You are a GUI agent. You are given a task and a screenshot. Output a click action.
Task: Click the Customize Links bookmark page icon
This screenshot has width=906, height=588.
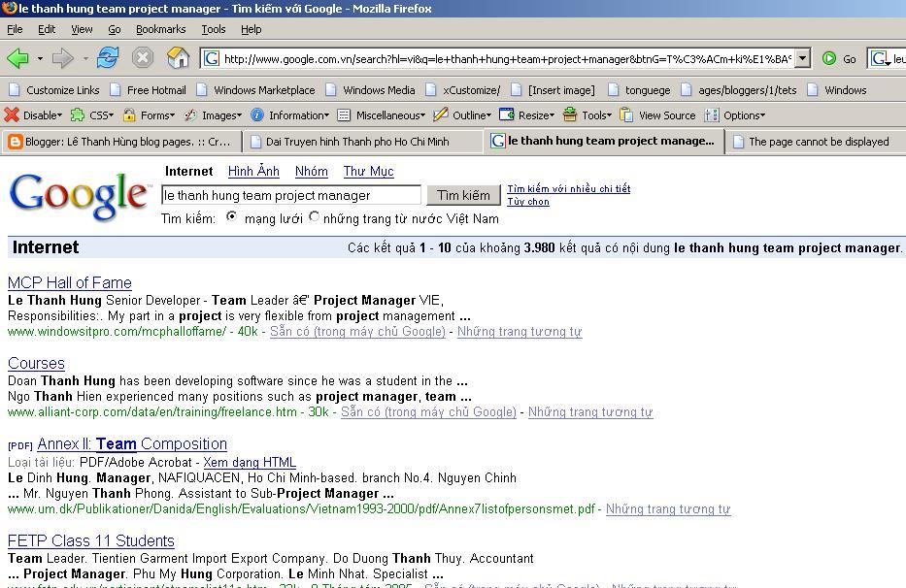coord(15,90)
